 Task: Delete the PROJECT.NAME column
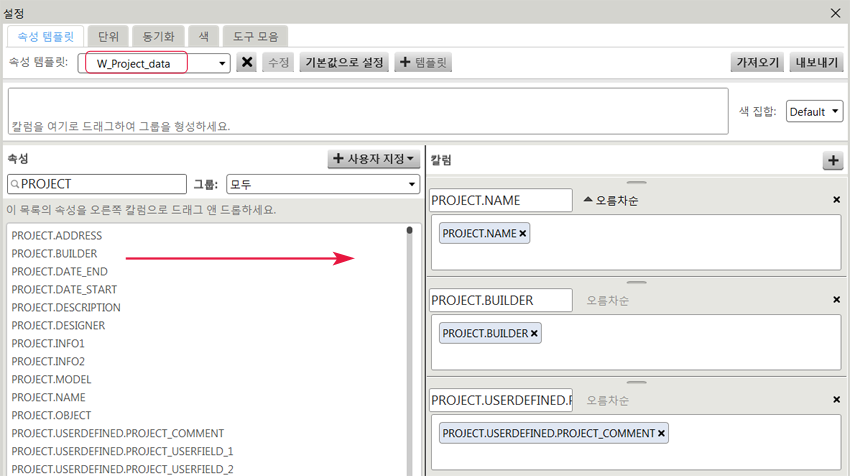(836, 200)
